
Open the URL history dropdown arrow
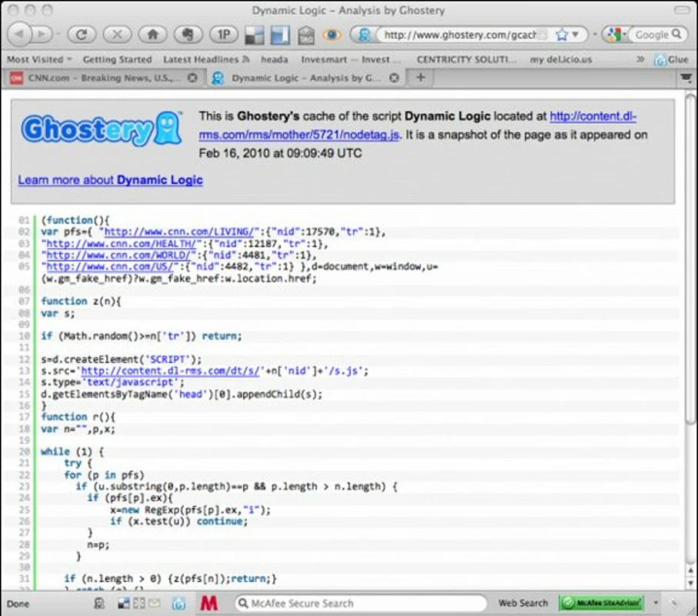click(576, 35)
